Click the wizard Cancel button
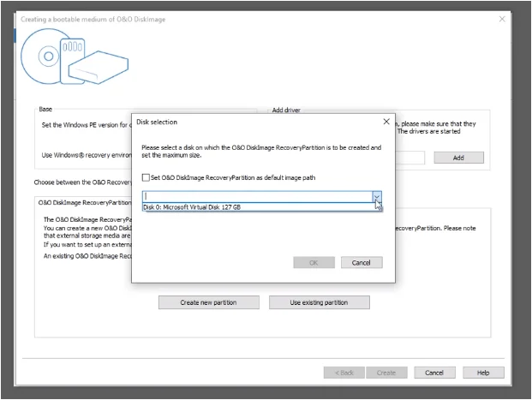 click(x=434, y=373)
